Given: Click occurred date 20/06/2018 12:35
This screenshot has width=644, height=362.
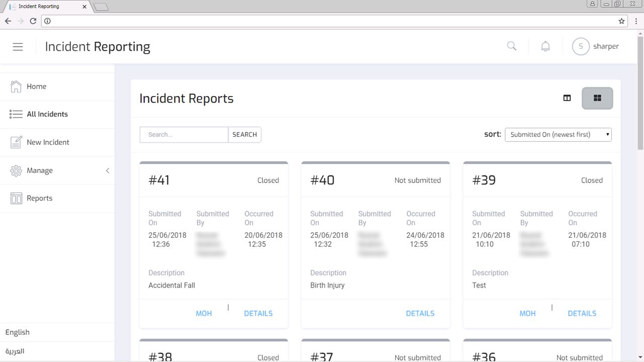Looking at the screenshot, I should [264, 240].
